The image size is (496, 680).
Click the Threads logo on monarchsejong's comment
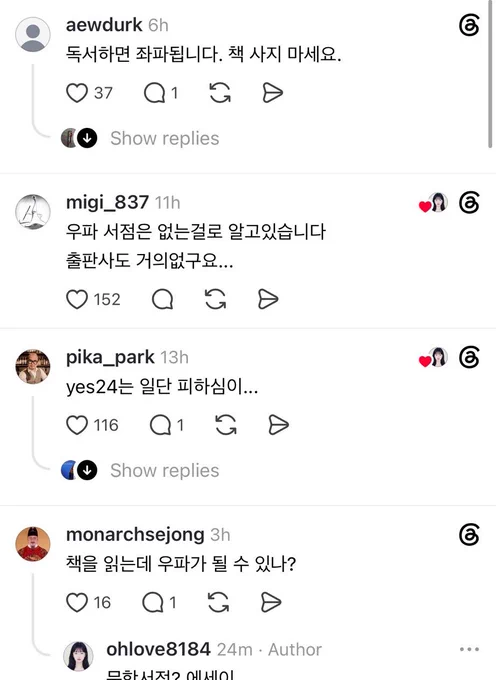(x=469, y=535)
